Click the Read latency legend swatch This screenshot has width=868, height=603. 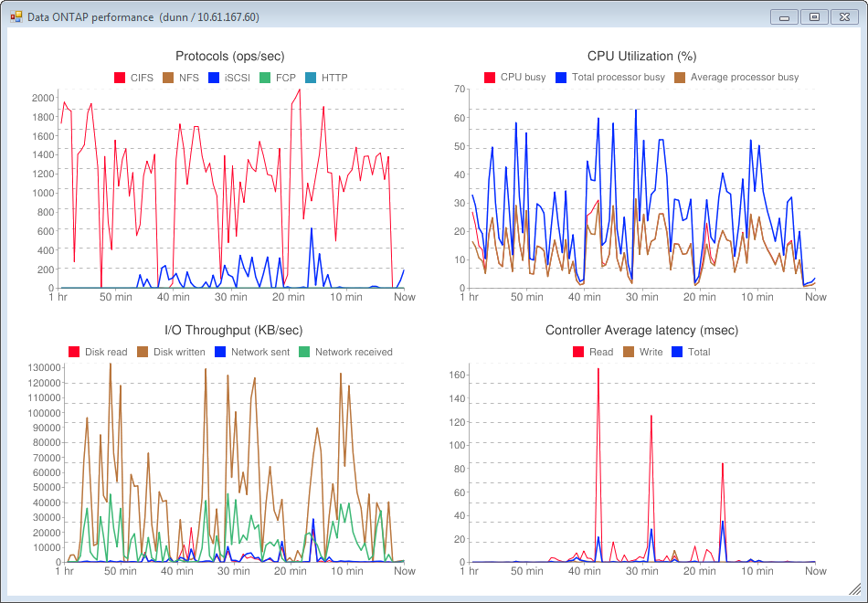(577, 352)
